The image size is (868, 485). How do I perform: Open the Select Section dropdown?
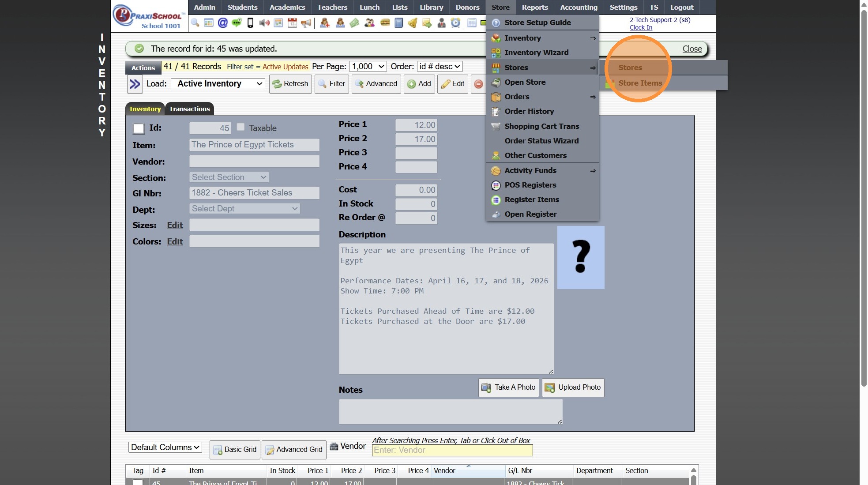tap(229, 177)
